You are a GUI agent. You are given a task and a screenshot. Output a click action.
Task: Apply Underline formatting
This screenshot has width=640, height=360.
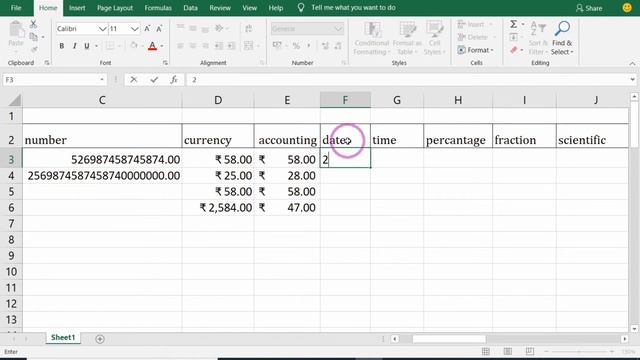87,46
